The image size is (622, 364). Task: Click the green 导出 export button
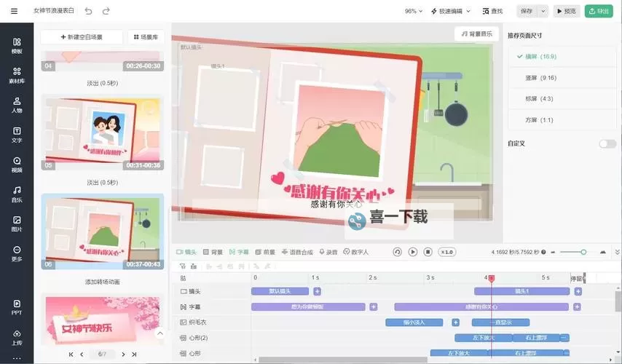tap(599, 11)
